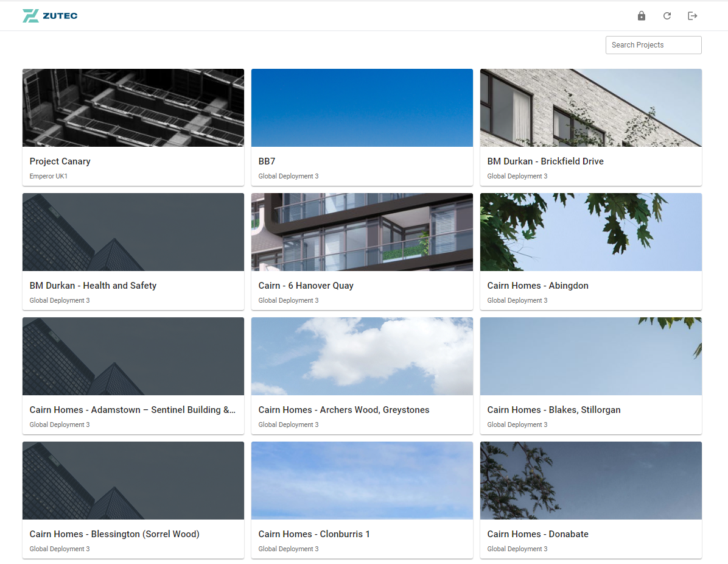This screenshot has width=728, height=564.
Task: Open the Health and Safety card image
Action: tap(133, 232)
